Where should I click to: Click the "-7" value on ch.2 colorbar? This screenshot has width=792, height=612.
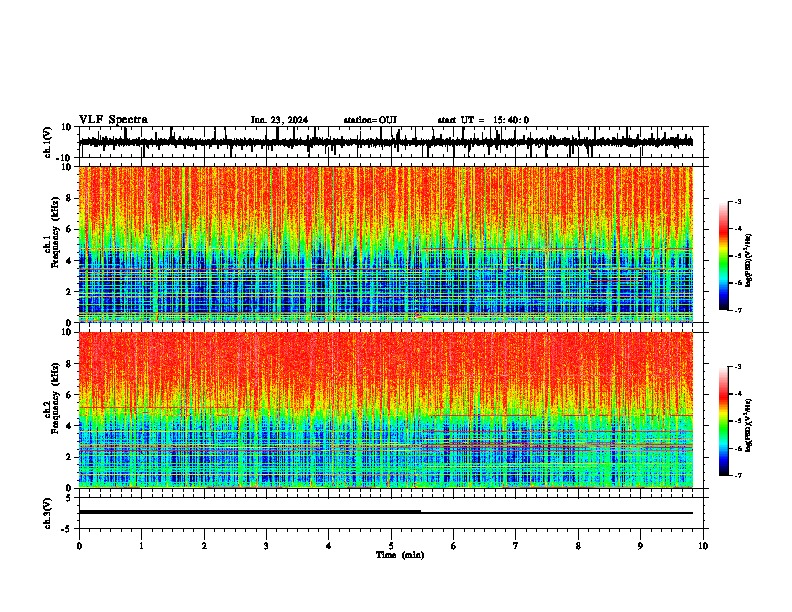pos(738,475)
